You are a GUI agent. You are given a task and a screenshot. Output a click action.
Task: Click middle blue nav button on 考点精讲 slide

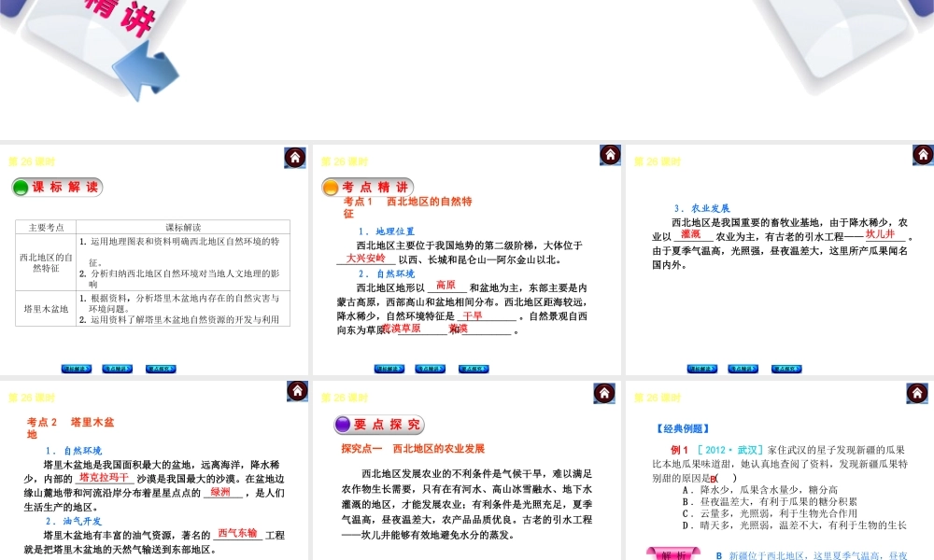pos(430,369)
